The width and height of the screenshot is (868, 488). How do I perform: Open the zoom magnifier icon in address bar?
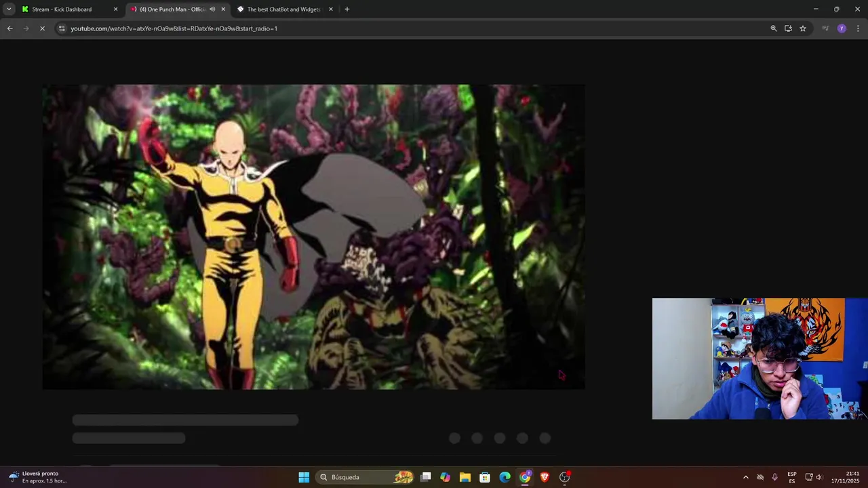(774, 28)
